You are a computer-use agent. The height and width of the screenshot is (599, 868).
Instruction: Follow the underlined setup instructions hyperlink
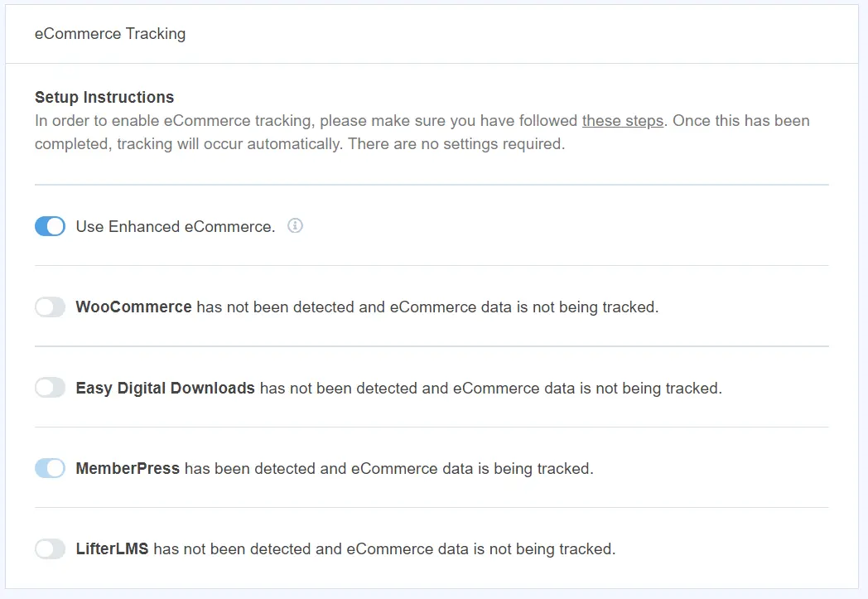tap(623, 120)
